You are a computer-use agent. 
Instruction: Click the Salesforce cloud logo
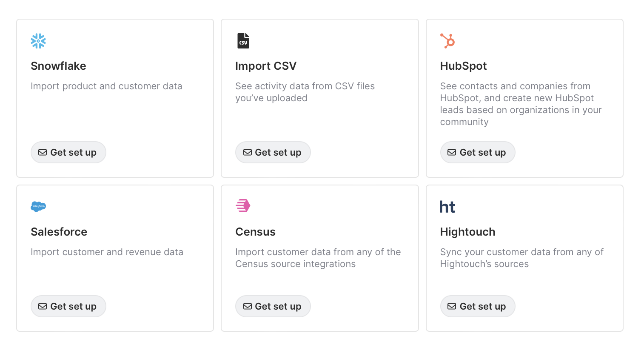point(38,207)
